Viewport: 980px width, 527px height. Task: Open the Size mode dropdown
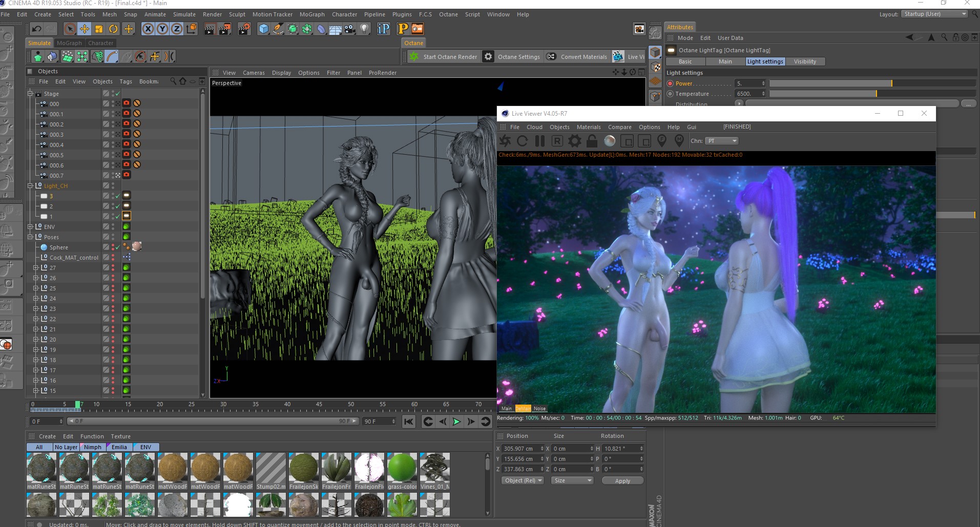(x=572, y=480)
